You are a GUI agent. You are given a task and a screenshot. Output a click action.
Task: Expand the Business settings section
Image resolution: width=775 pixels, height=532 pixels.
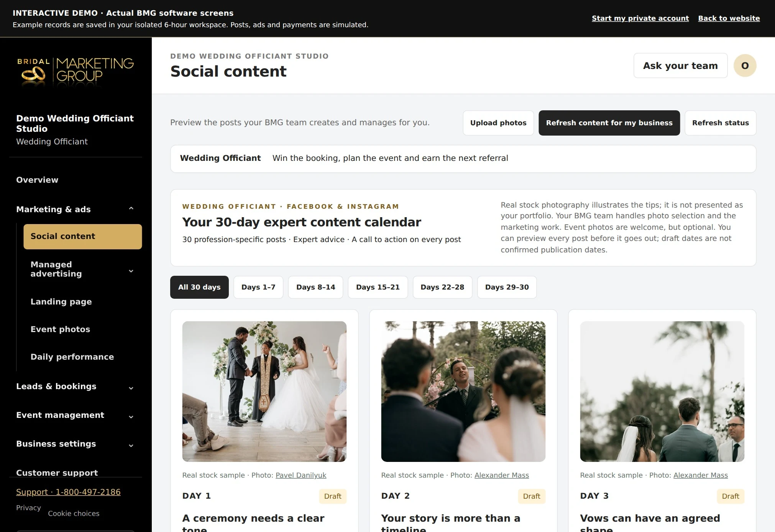pyautogui.click(x=76, y=444)
